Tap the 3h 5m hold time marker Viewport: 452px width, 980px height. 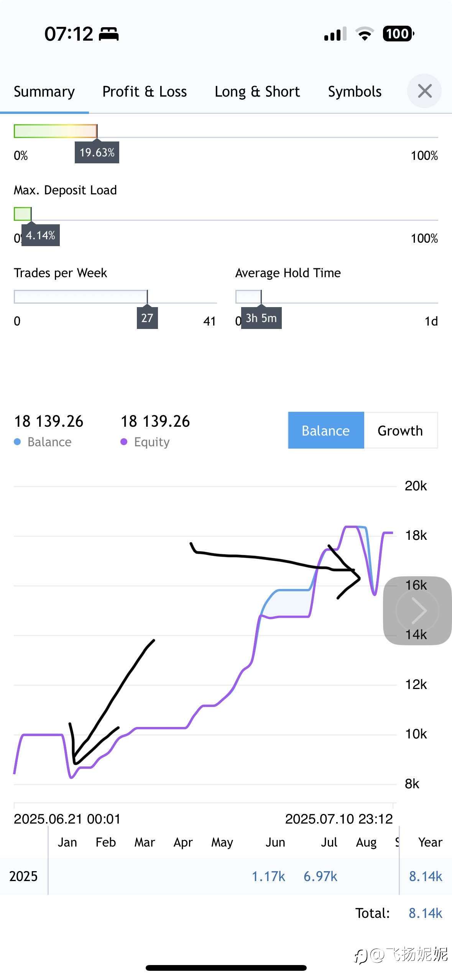[x=261, y=318]
